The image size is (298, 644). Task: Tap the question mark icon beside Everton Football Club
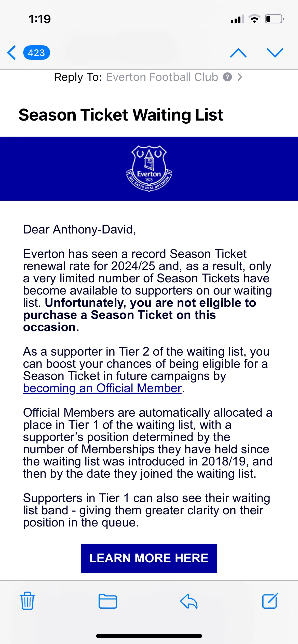coord(227,77)
